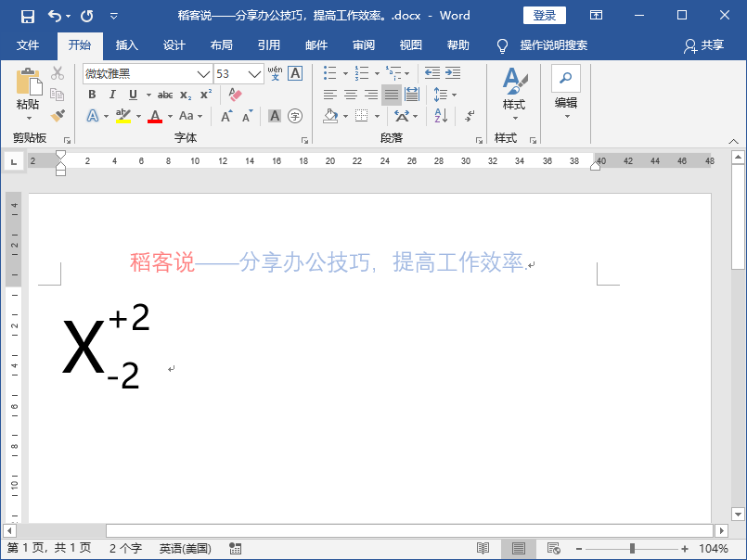
Task: Click the 英语(美国) language indicator
Action: [185, 549]
